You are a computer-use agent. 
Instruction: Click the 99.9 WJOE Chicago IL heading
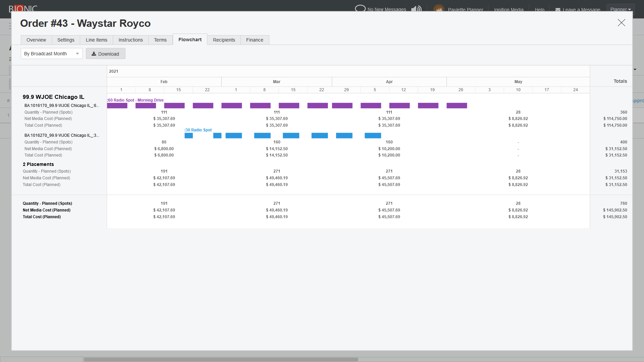pyautogui.click(x=53, y=97)
